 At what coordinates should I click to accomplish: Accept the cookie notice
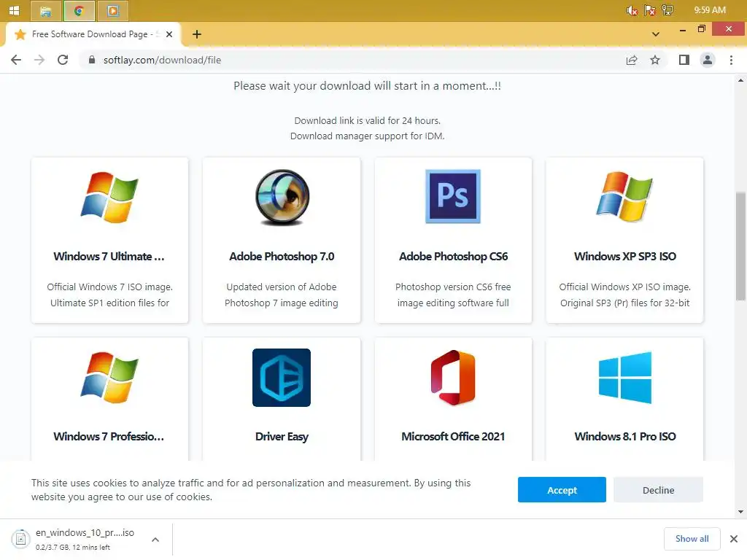[562, 489]
